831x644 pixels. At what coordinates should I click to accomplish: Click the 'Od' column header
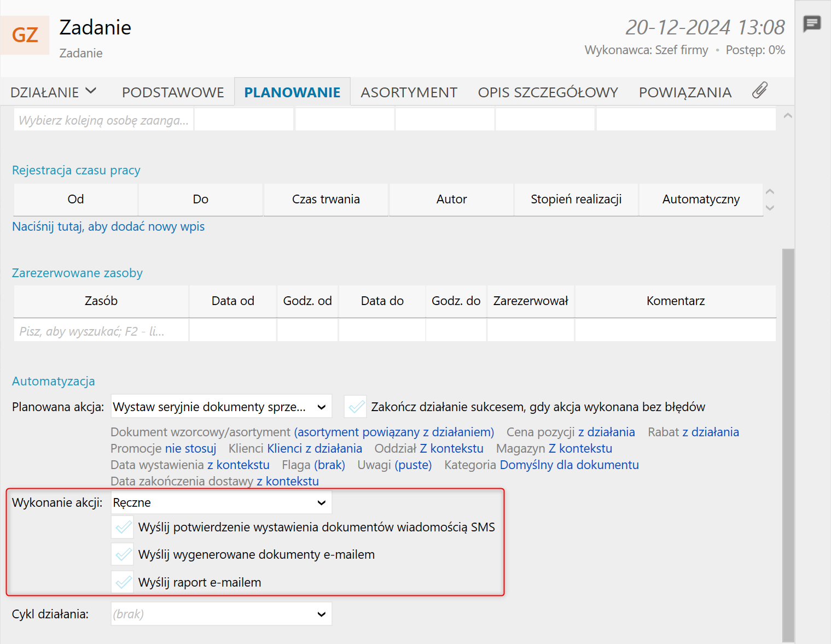click(75, 199)
